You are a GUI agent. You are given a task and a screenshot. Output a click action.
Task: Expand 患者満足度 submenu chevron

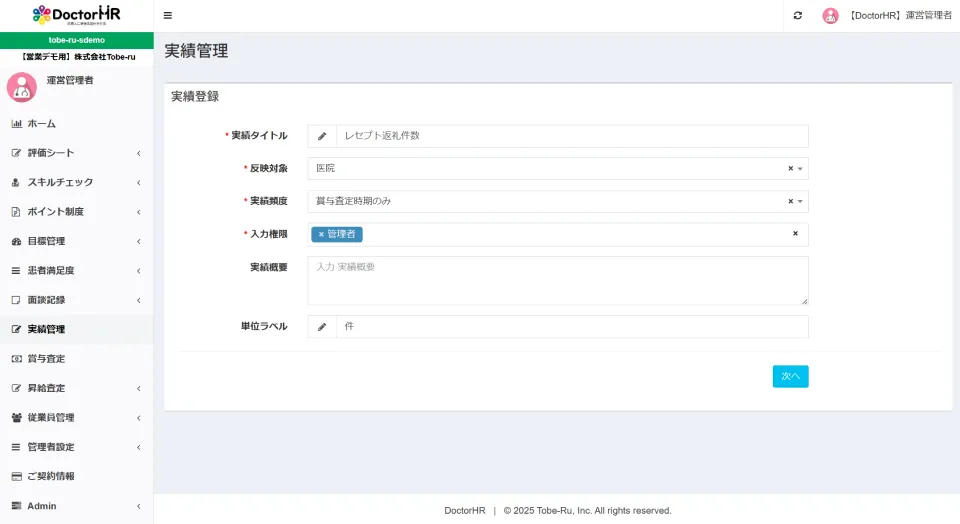click(139, 271)
